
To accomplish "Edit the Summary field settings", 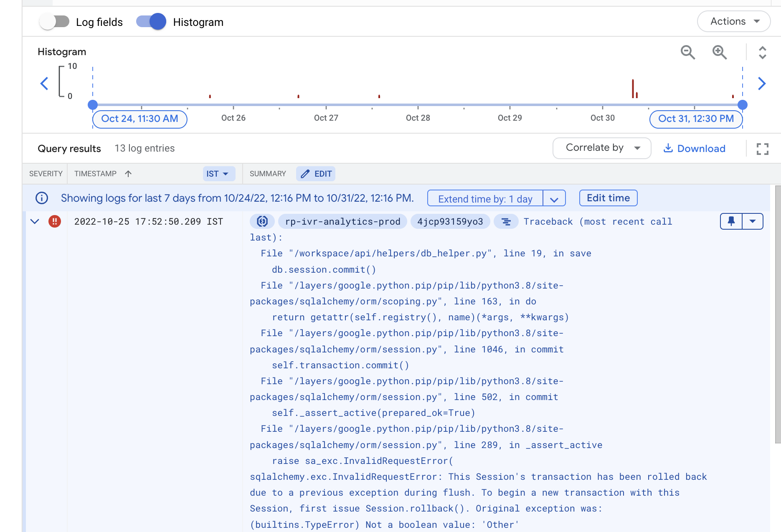I will point(316,173).
